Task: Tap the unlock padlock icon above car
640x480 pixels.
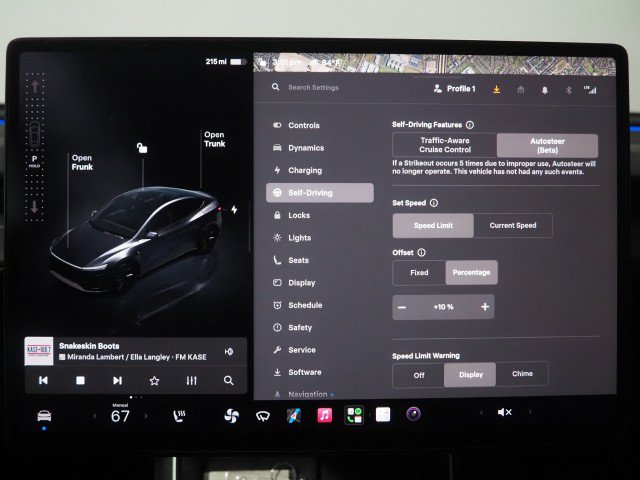Action: click(142, 147)
